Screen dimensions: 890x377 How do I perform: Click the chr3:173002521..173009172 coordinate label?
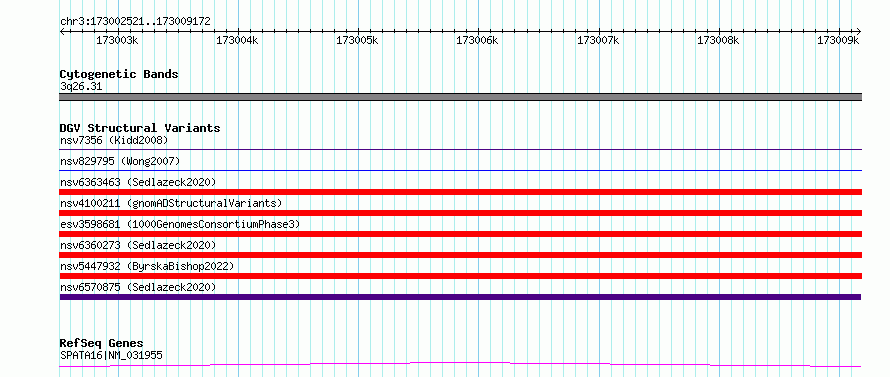[x=135, y=22]
